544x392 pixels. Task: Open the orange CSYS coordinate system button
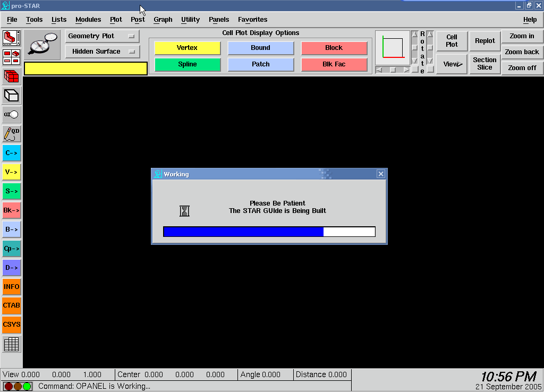(x=12, y=325)
